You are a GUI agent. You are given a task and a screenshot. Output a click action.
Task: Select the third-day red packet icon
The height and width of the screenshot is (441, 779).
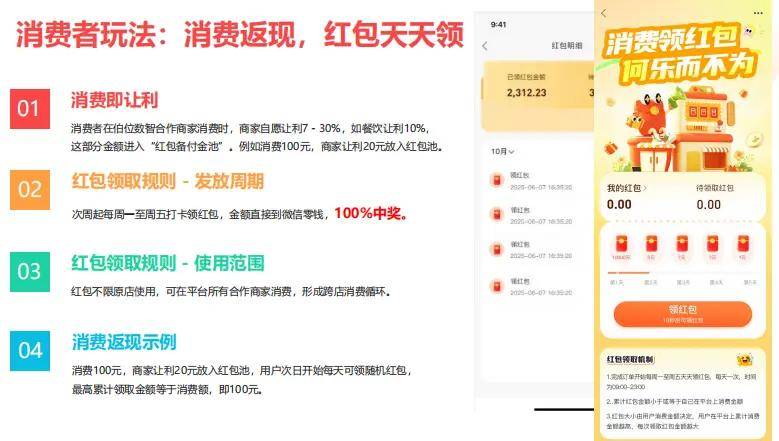click(682, 245)
